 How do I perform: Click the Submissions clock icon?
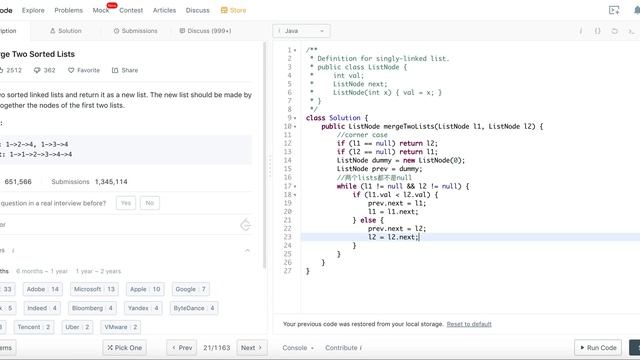tap(116, 31)
